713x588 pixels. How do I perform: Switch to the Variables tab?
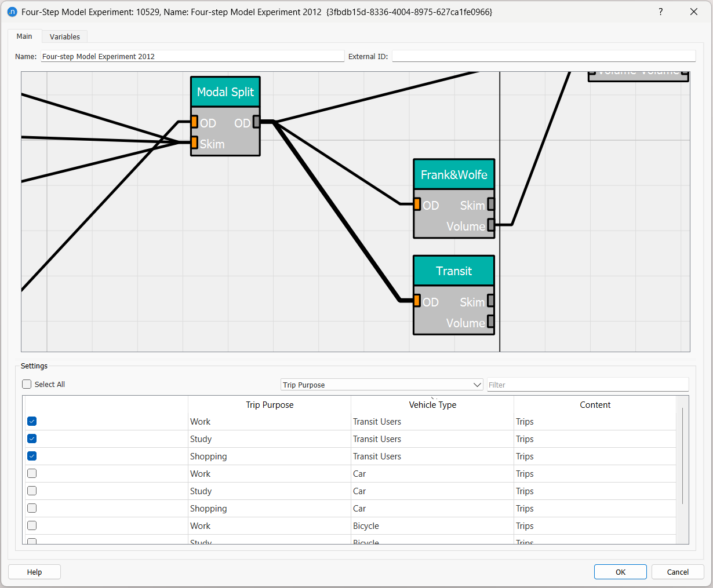(x=65, y=36)
